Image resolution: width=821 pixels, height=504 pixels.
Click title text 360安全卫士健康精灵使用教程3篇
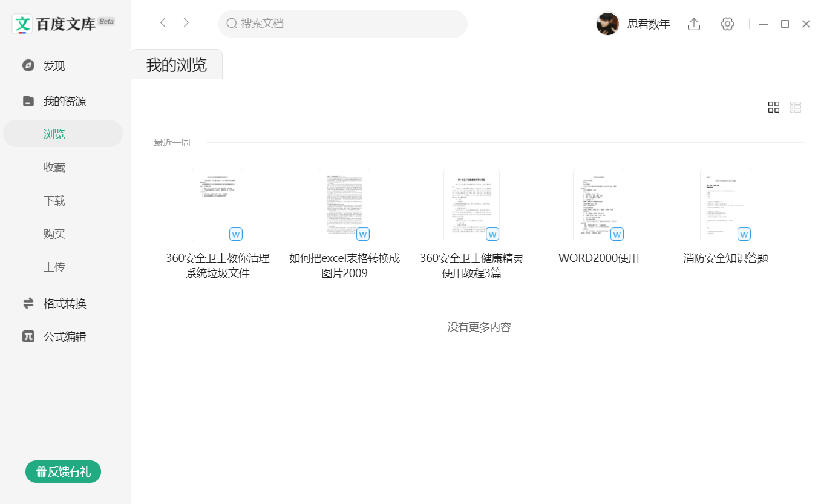click(472, 266)
